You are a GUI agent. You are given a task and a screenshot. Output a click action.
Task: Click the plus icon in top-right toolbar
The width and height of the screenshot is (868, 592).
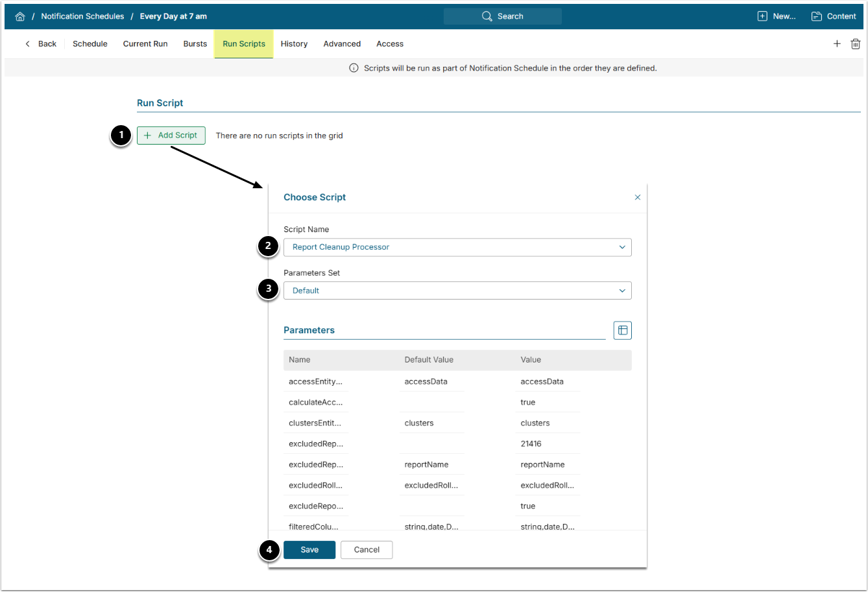tap(837, 44)
